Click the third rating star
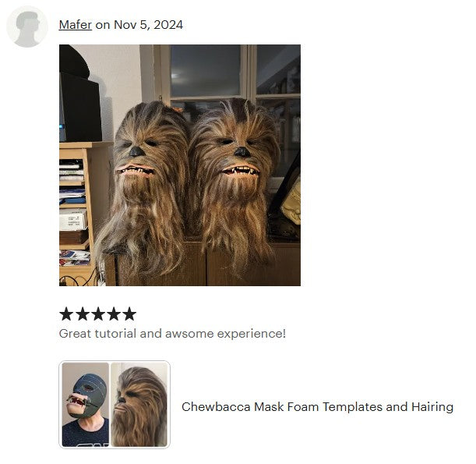 pos(97,314)
